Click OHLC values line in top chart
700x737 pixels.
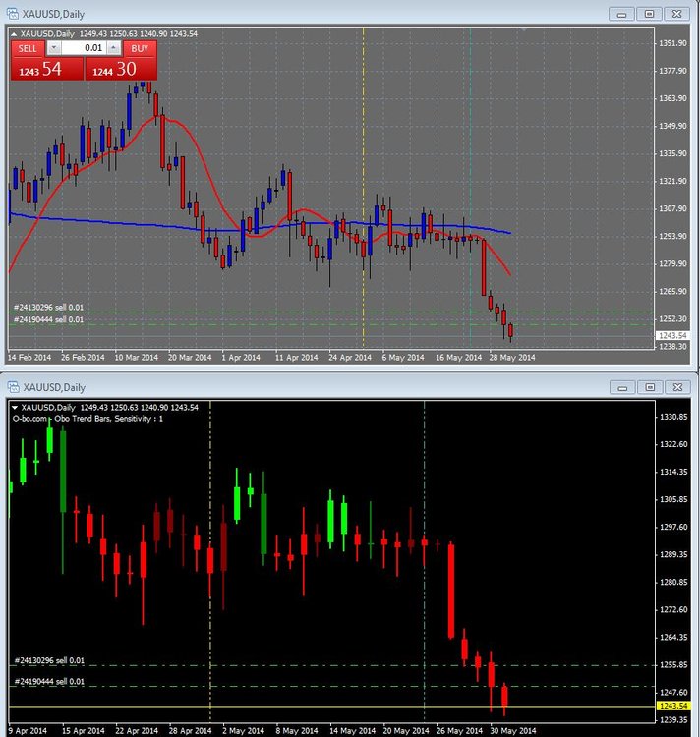[x=139, y=34]
